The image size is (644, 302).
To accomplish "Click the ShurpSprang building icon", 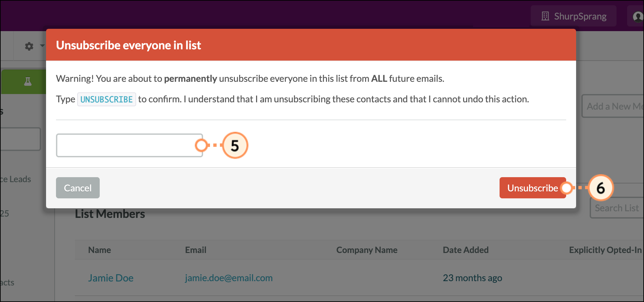I will [x=545, y=16].
